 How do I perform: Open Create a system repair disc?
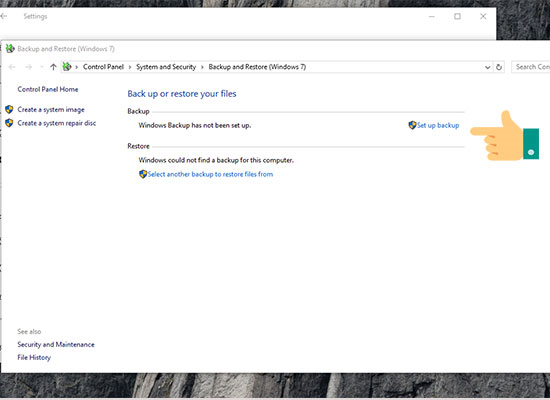pos(56,123)
